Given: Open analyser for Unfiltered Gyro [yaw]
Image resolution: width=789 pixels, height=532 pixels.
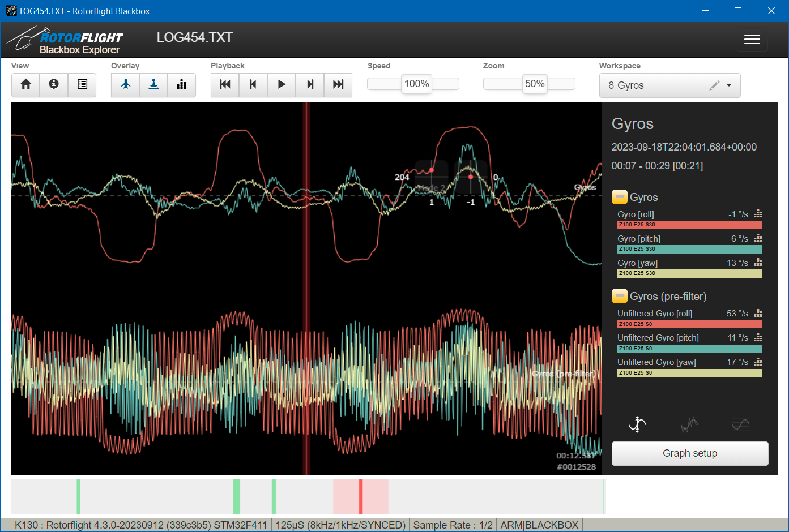Looking at the screenshot, I should coord(758,362).
